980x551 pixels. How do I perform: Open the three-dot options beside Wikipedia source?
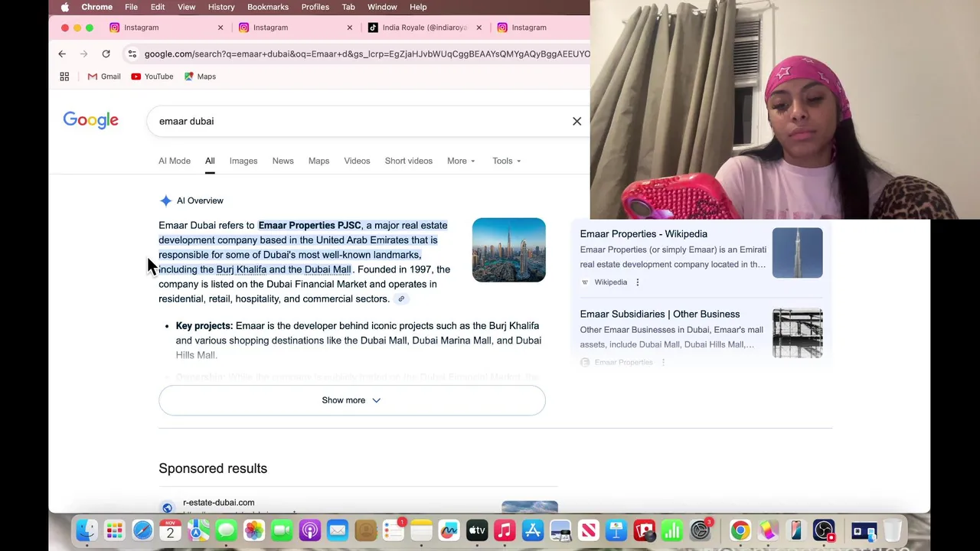click(637, 282)
